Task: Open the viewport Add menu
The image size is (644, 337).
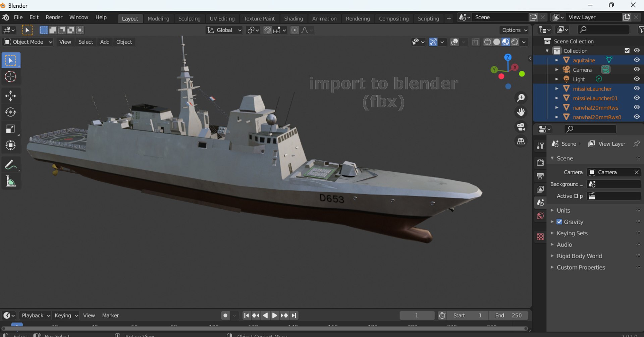Action: coord(105,42)
